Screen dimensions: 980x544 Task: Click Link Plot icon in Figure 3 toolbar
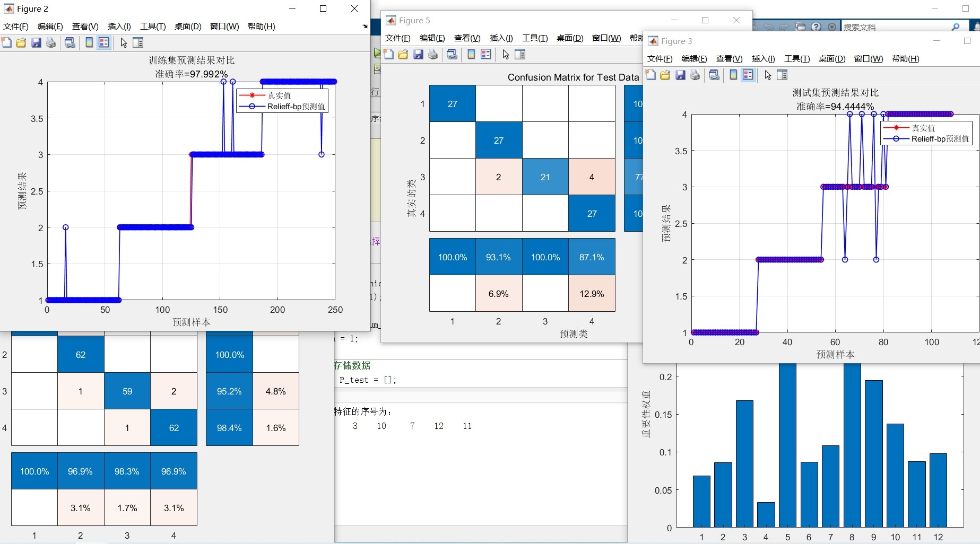(714, 75)
